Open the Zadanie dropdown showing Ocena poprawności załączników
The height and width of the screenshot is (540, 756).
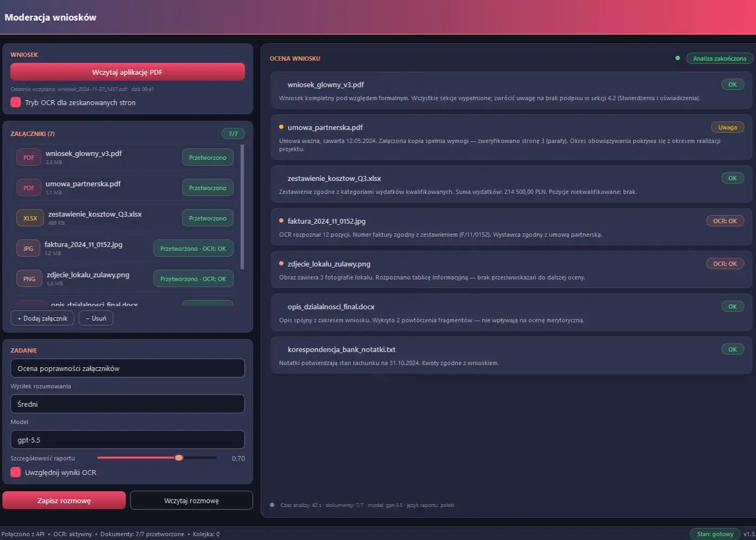click(128, 368)
